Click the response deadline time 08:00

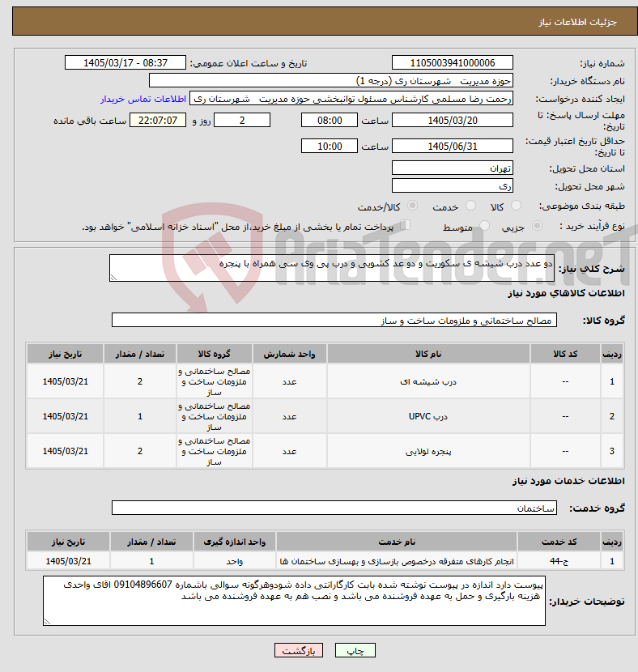pyautogui.click(x=330, y=121)
